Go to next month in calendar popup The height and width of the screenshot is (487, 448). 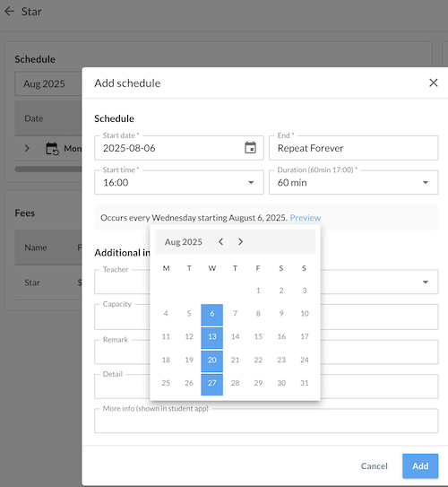[x=240, y=241]
